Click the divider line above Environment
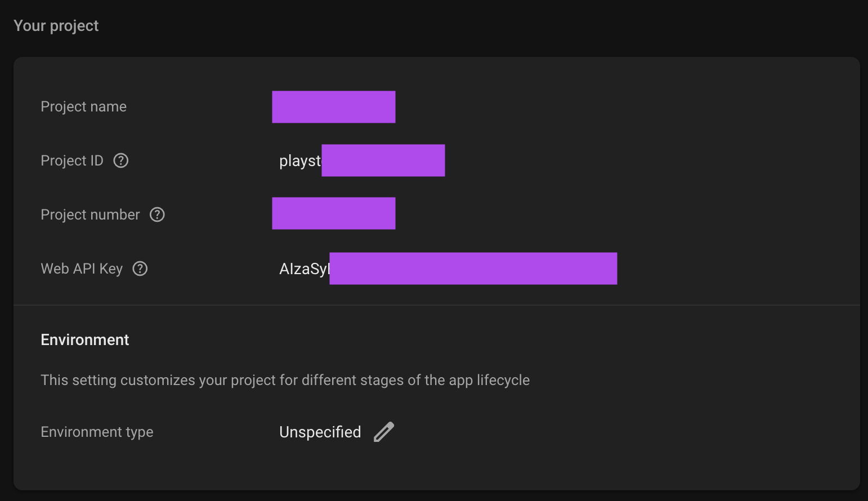 point(437,305)
